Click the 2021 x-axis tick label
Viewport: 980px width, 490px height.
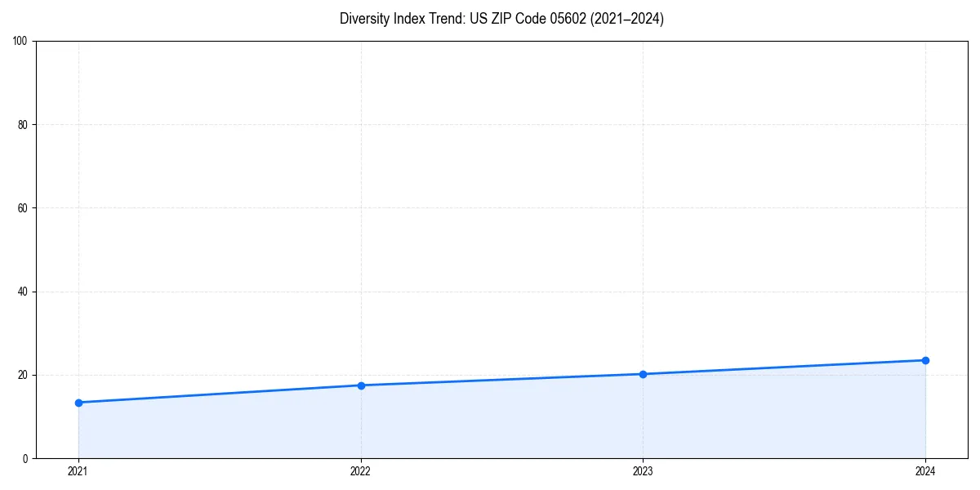[x=78, y=471]
